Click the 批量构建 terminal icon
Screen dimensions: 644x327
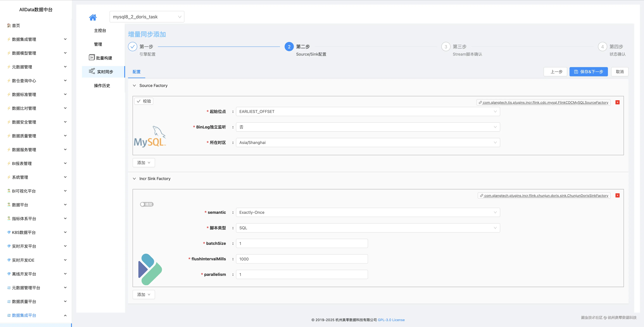tap(91, 57)
